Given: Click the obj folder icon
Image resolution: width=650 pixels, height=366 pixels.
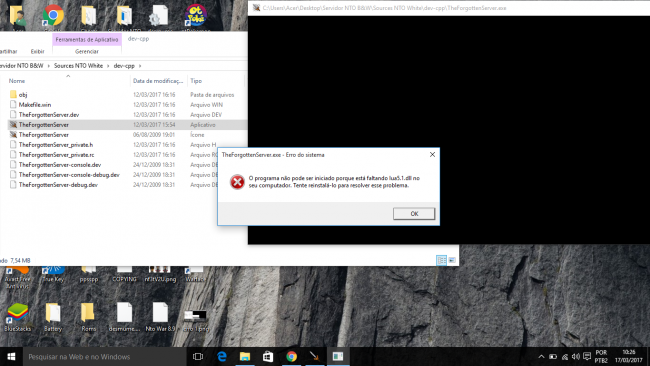Looking at the screenshot, I should [13, 95].
